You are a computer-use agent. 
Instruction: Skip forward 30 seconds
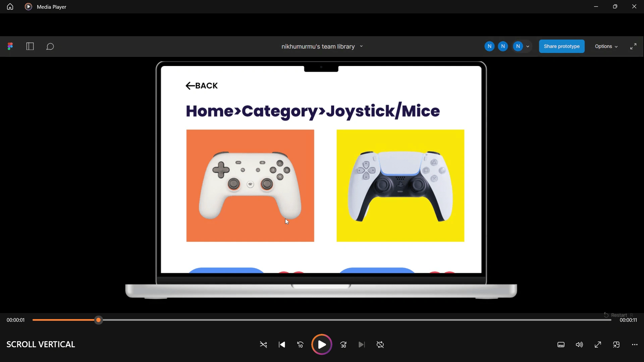click(344, 345)
